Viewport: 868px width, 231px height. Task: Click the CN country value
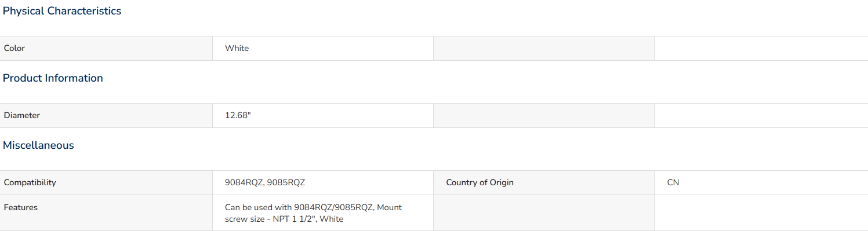[673, 183]
